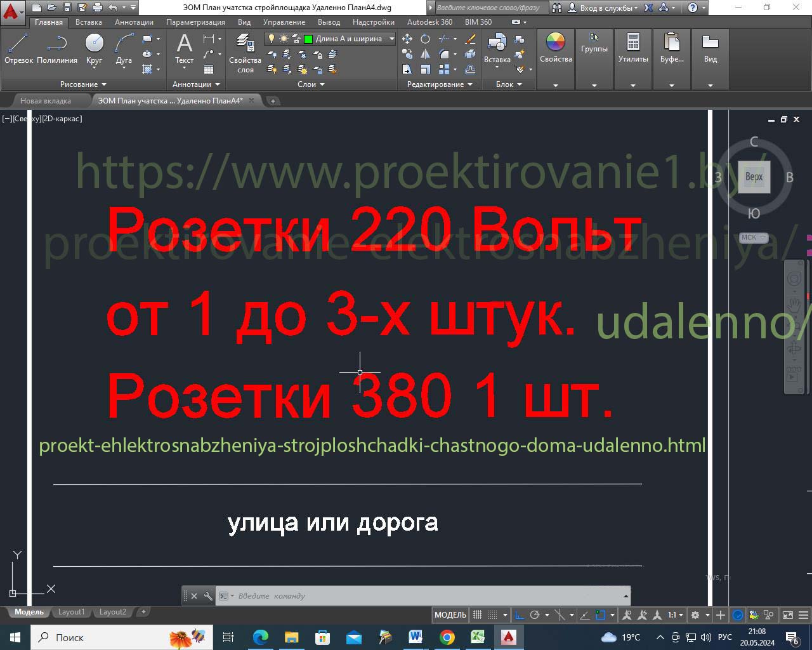This screenshot has width=812, height=650.
Task: Expand the Рисование panel
Action: 83,84
